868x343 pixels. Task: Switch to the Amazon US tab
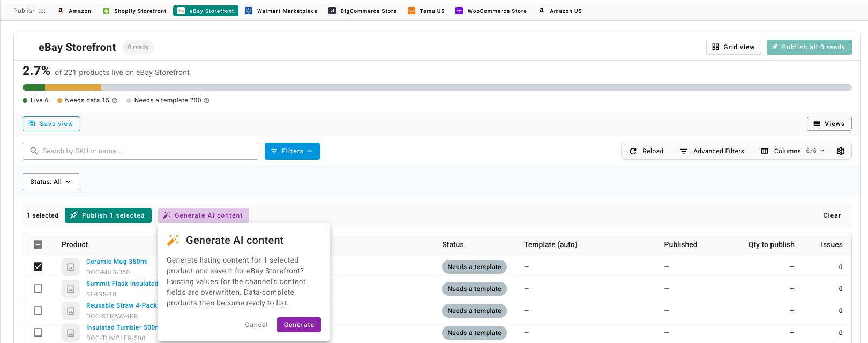(560, 11)
